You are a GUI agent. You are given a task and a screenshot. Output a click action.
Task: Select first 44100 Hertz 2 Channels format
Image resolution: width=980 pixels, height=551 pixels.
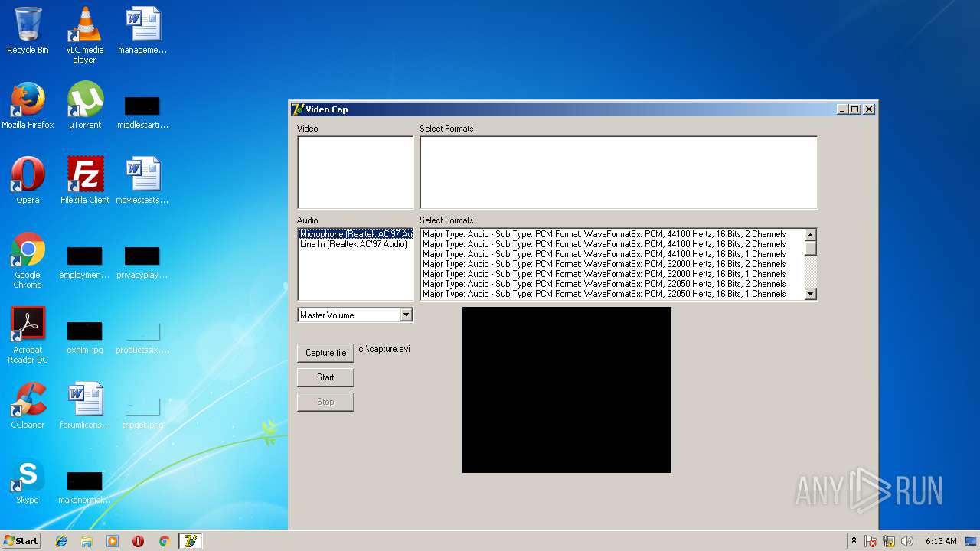(x=612, y=234)
